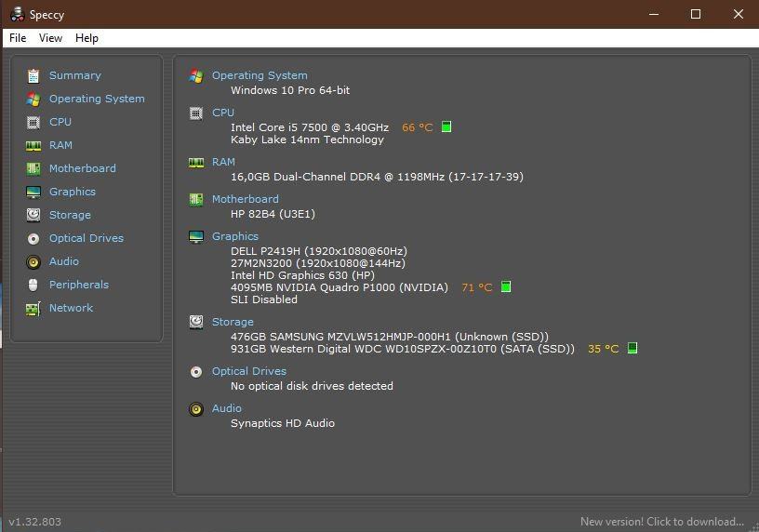Click the Optical Drives heading link in summary
Image resolution: width=759 pixels, height=532 pixels.
(248, 371)
